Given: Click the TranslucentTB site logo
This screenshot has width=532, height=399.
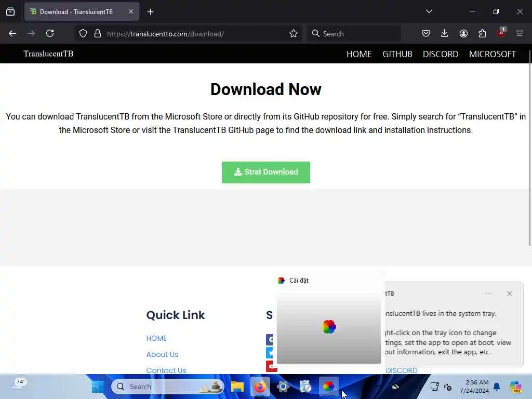Looking at the screenshot, I should 48,54.
